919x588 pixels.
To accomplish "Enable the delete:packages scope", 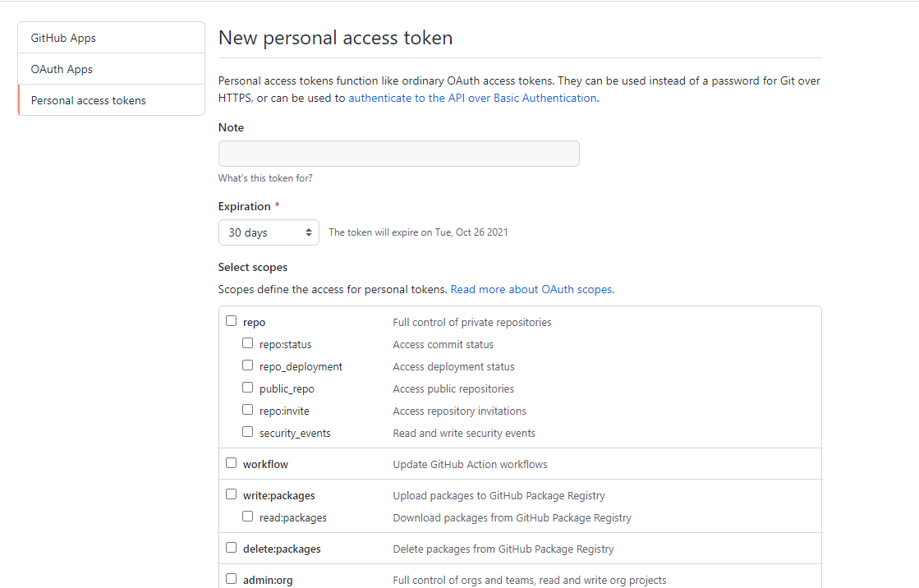I will (x=231, y=547).
